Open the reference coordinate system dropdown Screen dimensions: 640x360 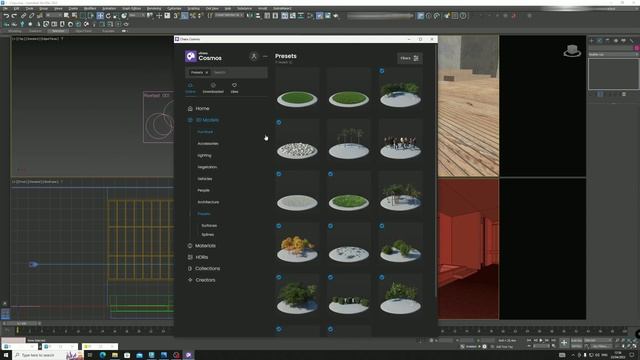pyautogui.click(x=137, y=15)
